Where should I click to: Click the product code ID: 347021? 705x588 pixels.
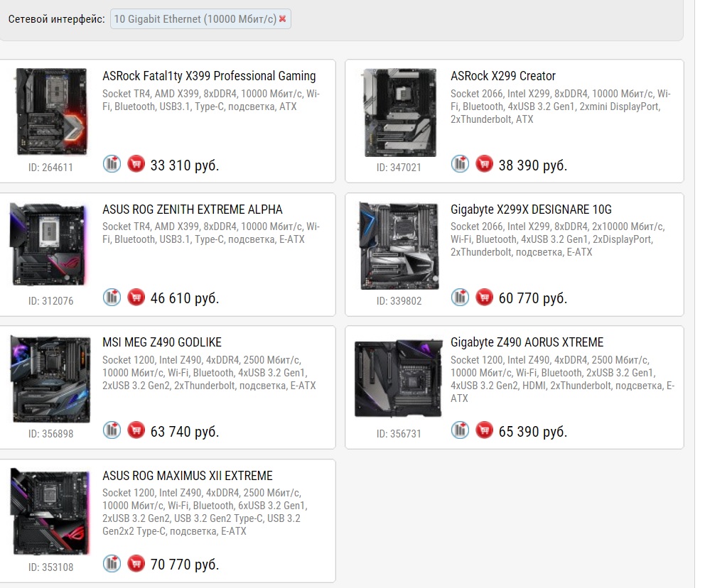tap(399, 168)
